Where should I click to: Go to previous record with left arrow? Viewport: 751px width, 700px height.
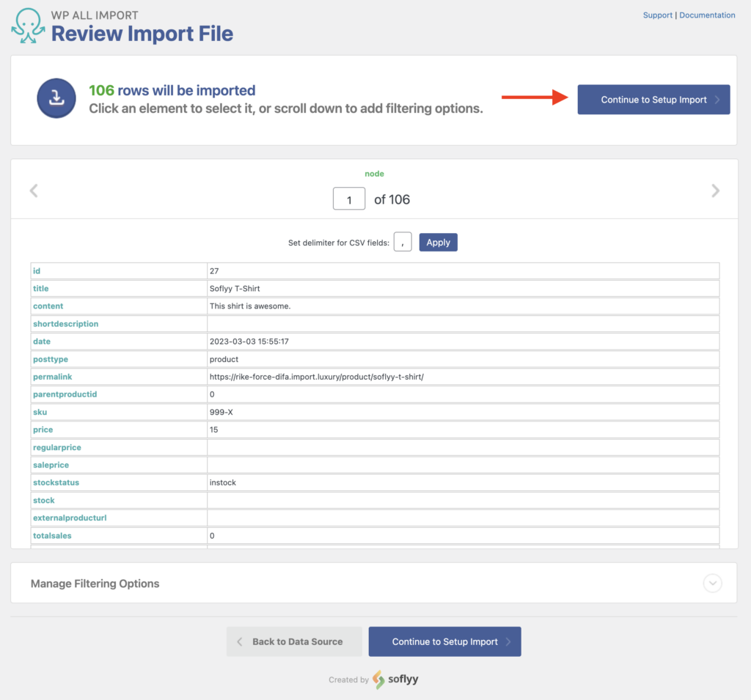coord(34,191)
